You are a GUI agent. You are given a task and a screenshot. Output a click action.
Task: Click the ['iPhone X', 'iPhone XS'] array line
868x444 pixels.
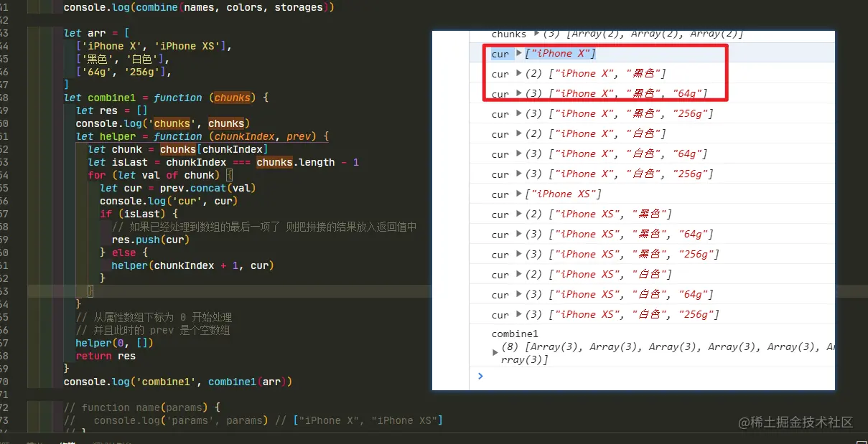click(154, 46)
